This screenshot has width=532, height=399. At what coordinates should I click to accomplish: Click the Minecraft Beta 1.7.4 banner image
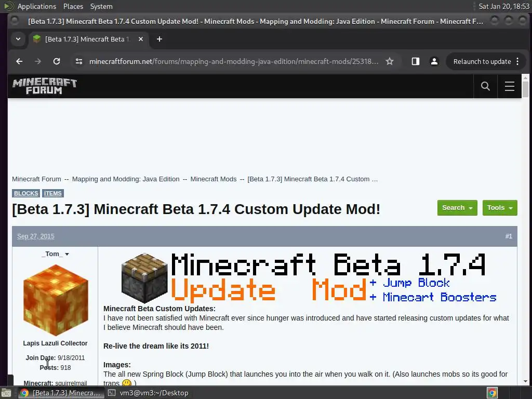pos(309,278)
